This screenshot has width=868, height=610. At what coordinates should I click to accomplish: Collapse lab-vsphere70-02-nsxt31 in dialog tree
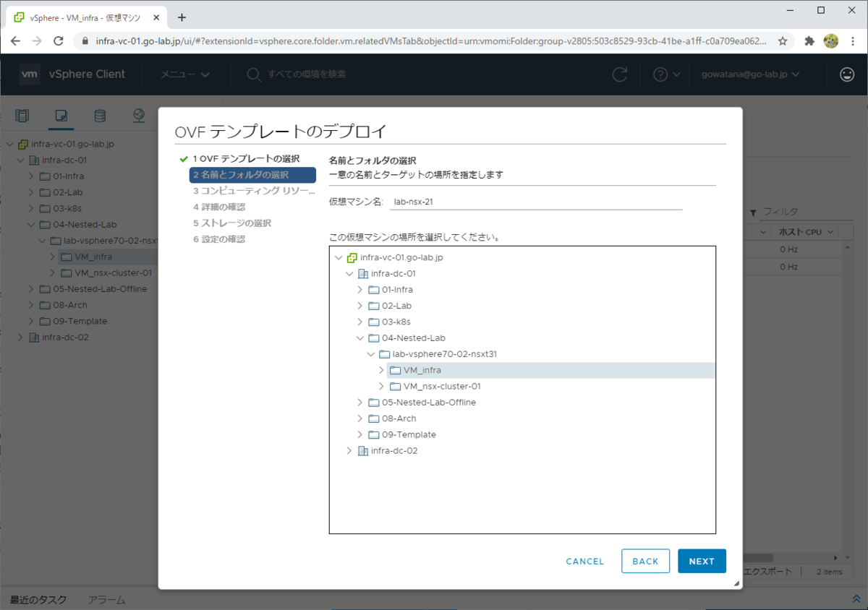pos(371,354)
